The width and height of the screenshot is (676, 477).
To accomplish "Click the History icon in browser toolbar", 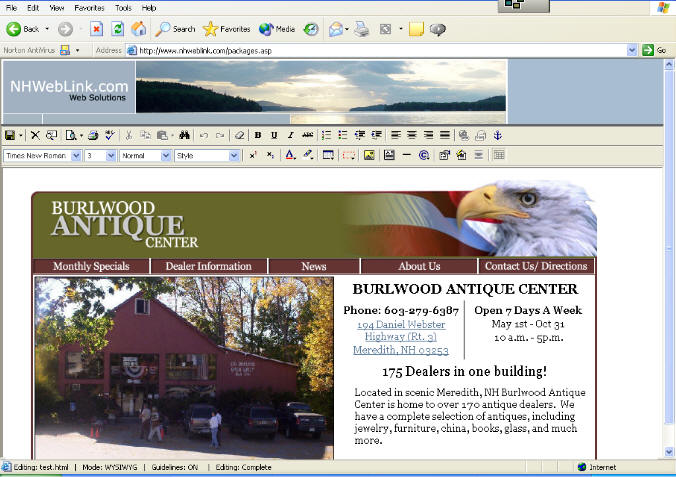I will click(311, 29).
